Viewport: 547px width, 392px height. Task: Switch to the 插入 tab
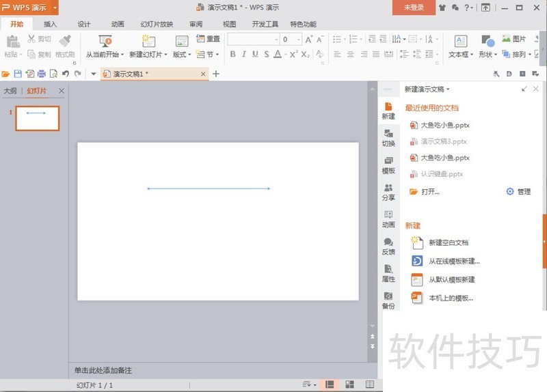[50, 24]
